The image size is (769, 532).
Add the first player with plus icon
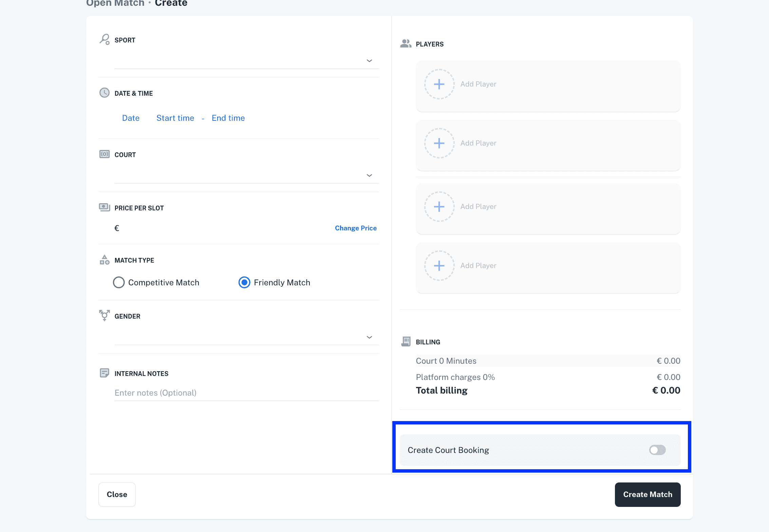(x=439, y=84)
